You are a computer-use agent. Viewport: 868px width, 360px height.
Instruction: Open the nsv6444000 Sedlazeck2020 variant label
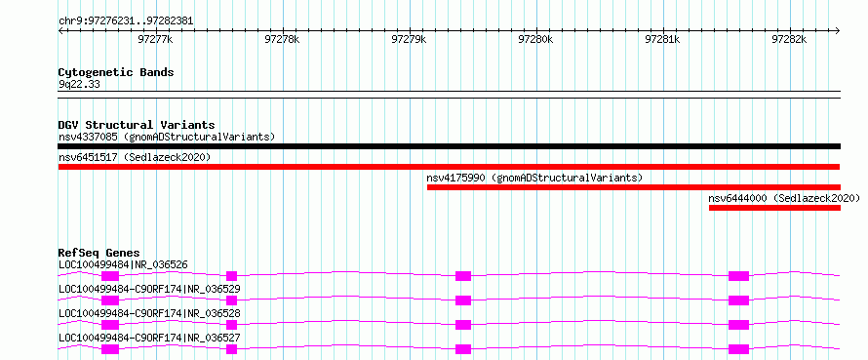[784, 198]
